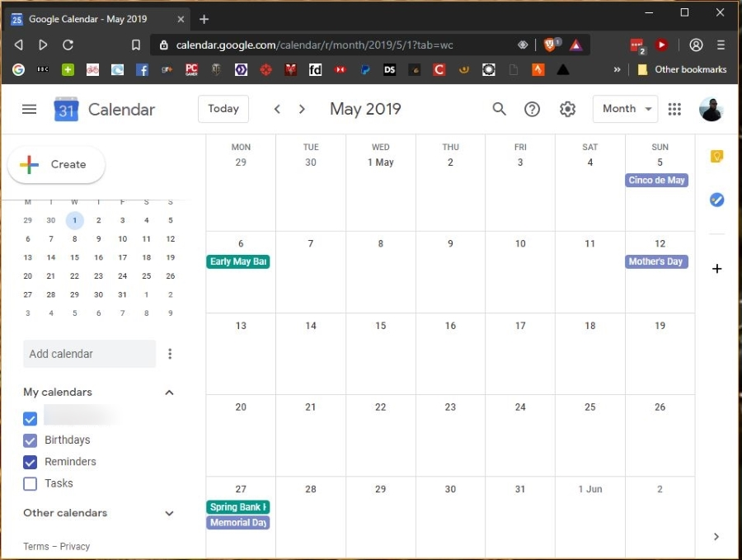
Task: Open the Brave Shields lion icon
Action: point(551,45)
